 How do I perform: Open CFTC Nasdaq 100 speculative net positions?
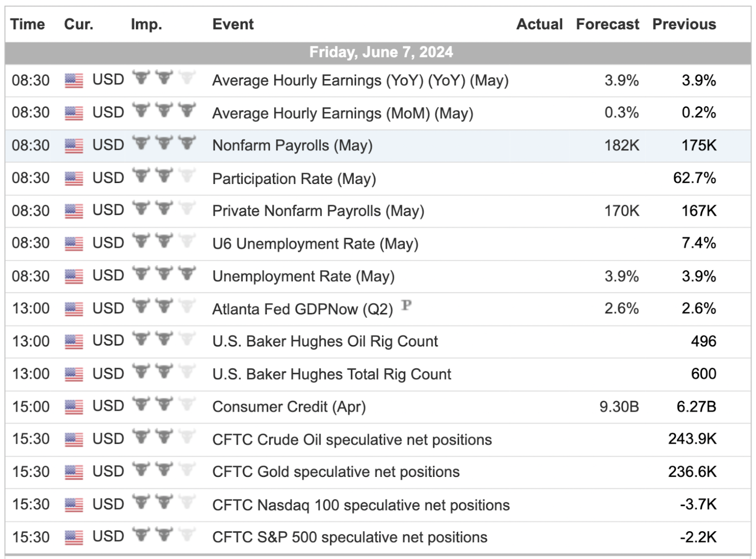361,505
